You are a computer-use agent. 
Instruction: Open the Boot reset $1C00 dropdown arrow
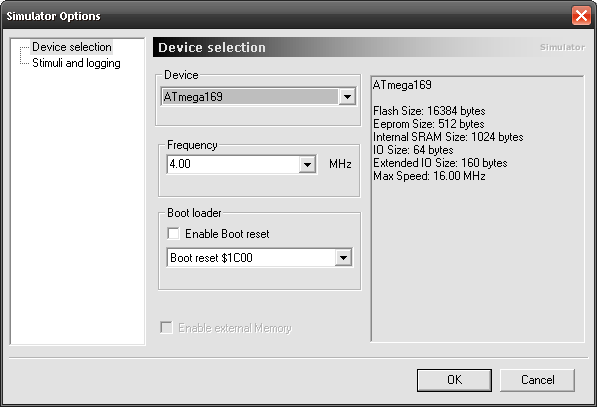(343, 258)
